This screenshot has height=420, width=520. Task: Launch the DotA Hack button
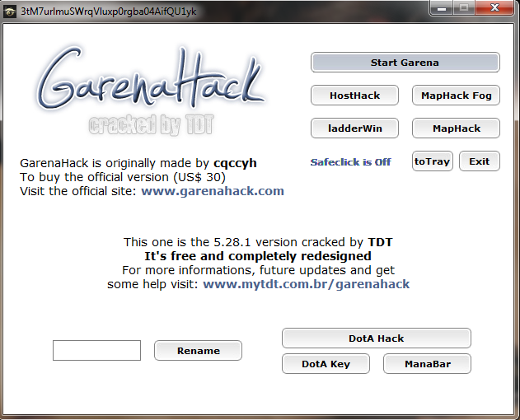coord(377,338)
